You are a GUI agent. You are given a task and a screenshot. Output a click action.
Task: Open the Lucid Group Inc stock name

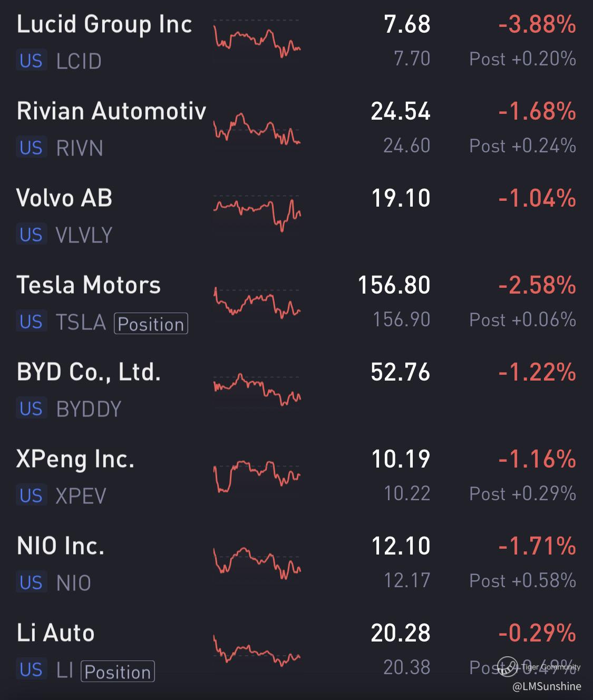pyautogui.click(x=104, y=25)
